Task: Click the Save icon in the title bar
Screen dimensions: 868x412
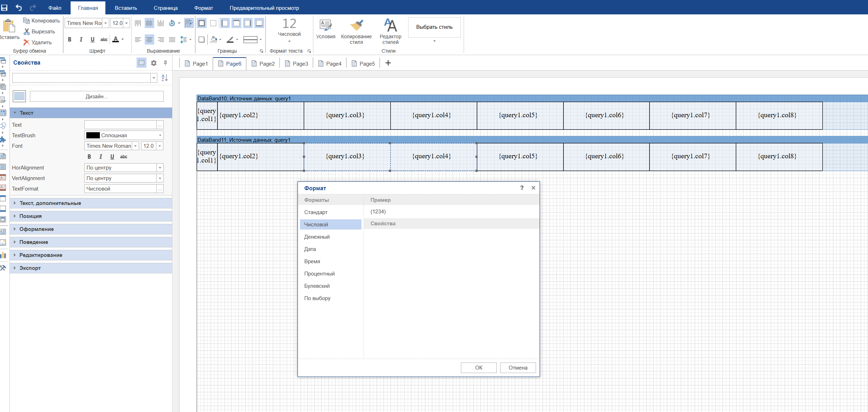Action: click(x=5, y=7)
